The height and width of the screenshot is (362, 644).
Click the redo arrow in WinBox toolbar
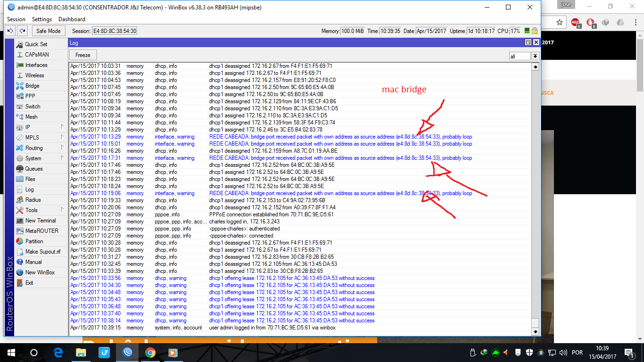[22, 31]
